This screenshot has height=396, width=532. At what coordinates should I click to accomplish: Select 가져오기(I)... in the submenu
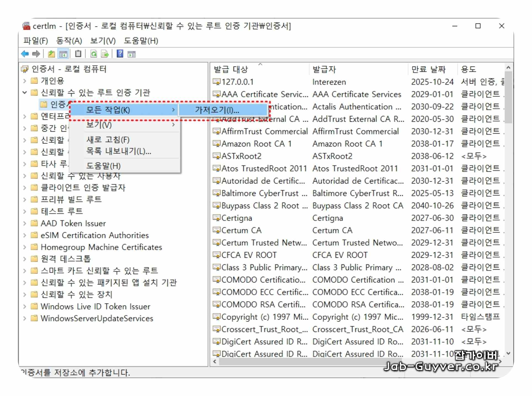(x=217, y=110)
